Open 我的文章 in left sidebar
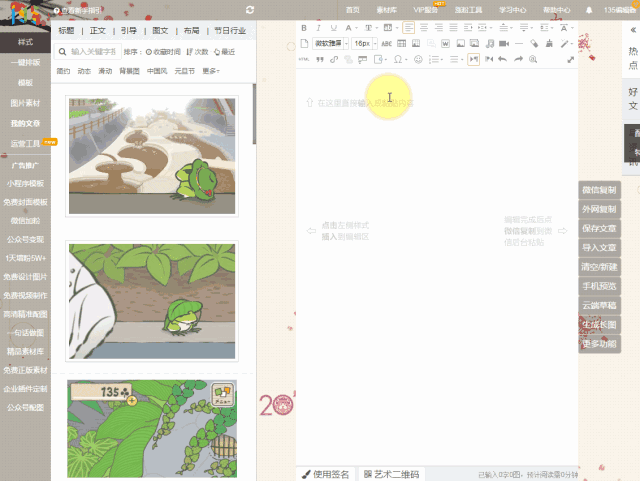The height and width of the screenshot is (481, 640). coord(26,123)
